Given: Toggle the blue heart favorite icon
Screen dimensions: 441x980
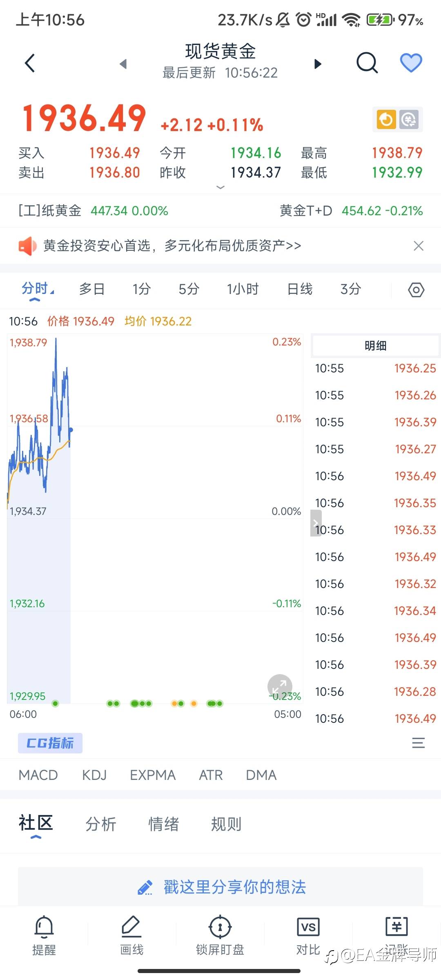Looking at the screenshot, I should (411, 63).
